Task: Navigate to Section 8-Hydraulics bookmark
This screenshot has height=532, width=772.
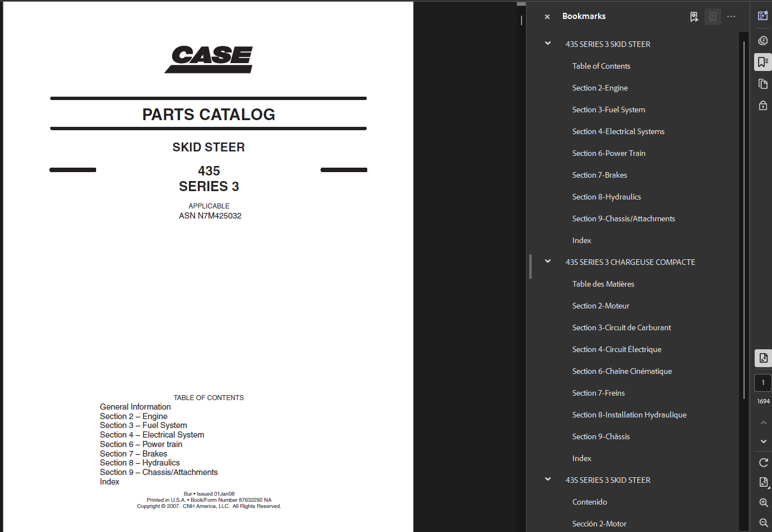Action: (x=607, y=197)
